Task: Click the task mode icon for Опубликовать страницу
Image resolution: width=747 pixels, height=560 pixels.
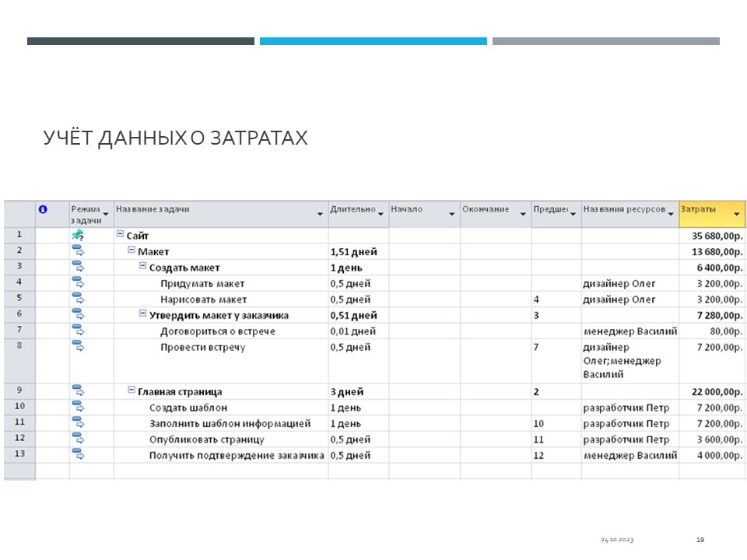Action: (78, 439)
